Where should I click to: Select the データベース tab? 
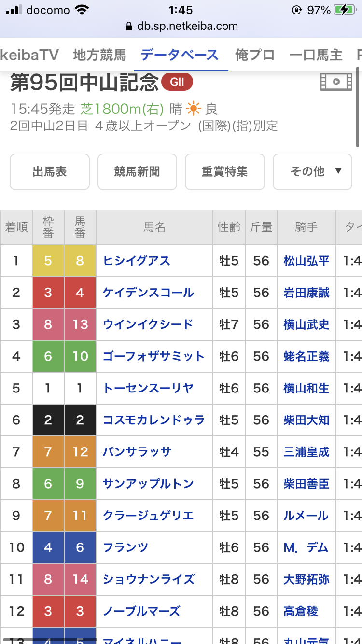click(180, 55)
